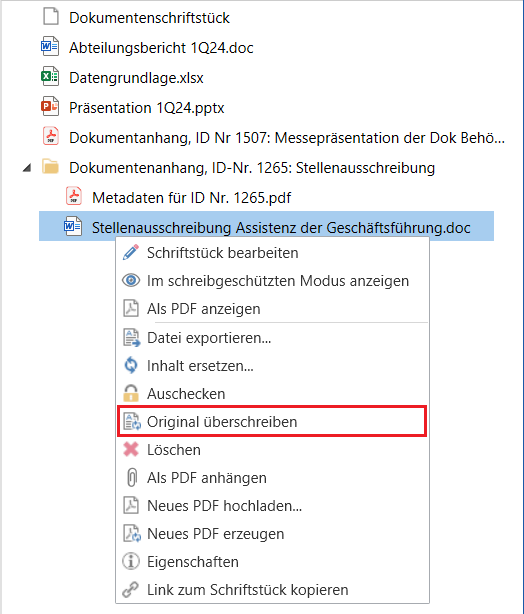Click the export icon beside Datei exportieren

132,338
